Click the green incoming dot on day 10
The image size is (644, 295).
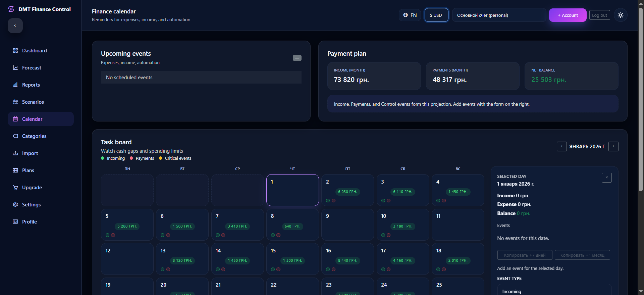point(383,235)
